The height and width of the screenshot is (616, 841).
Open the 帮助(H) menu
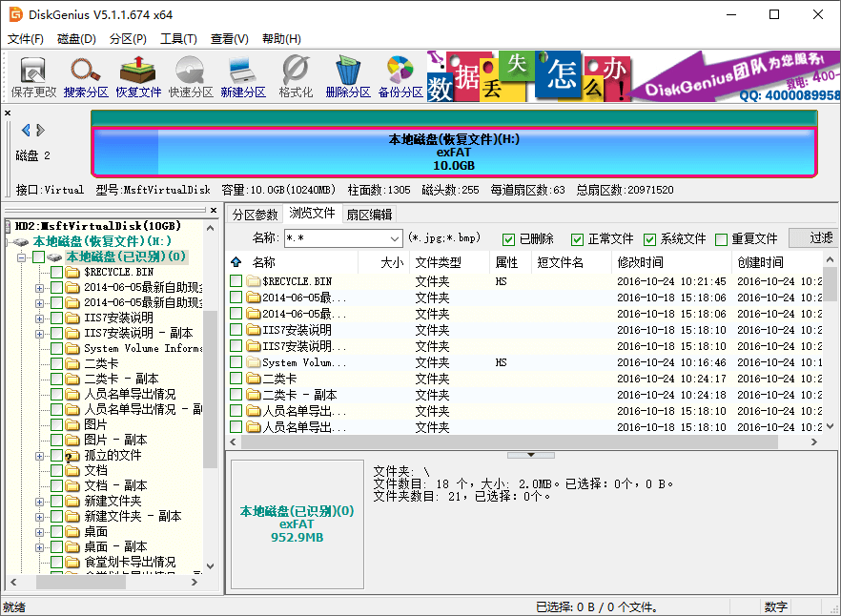point(281,39)
